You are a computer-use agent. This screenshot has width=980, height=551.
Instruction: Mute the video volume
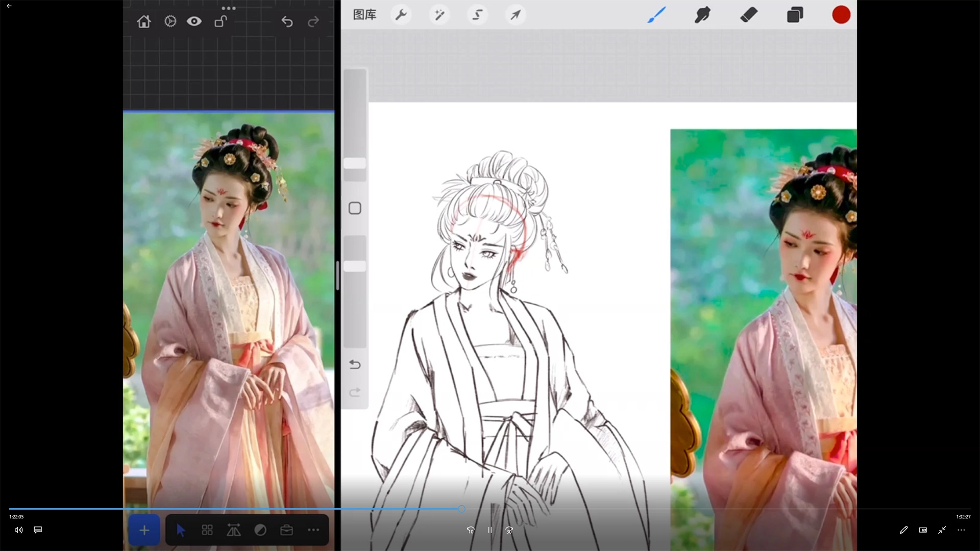point(19,530)
